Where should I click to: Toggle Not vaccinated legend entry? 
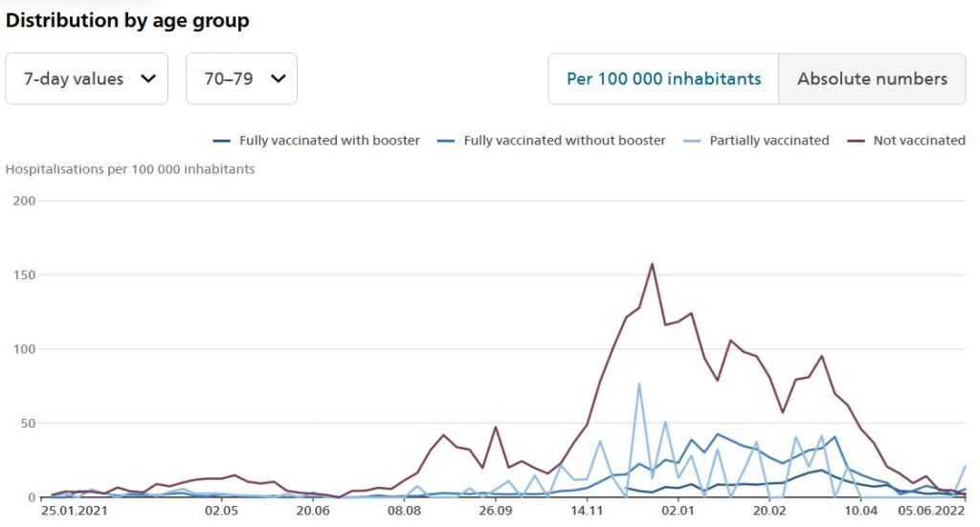(919, 141)
